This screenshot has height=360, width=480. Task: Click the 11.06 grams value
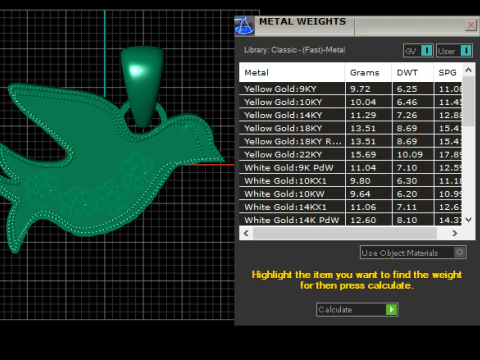pos(363,207)
